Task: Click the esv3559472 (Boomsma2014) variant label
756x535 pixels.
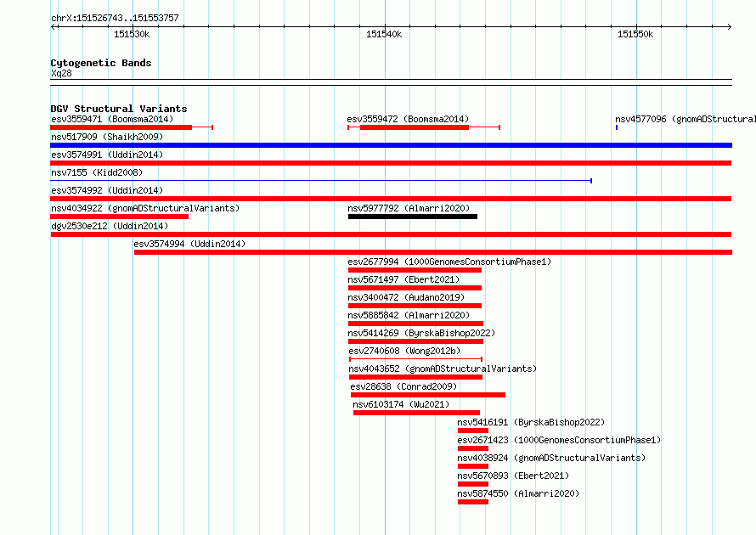Action: click(x=408, y=119)
